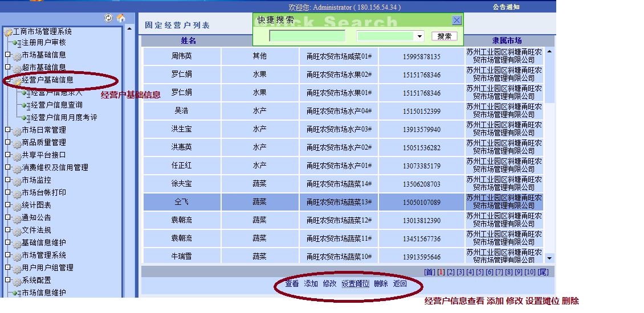Expand the 基础信息维护 tree node

[x=7, y=242]
